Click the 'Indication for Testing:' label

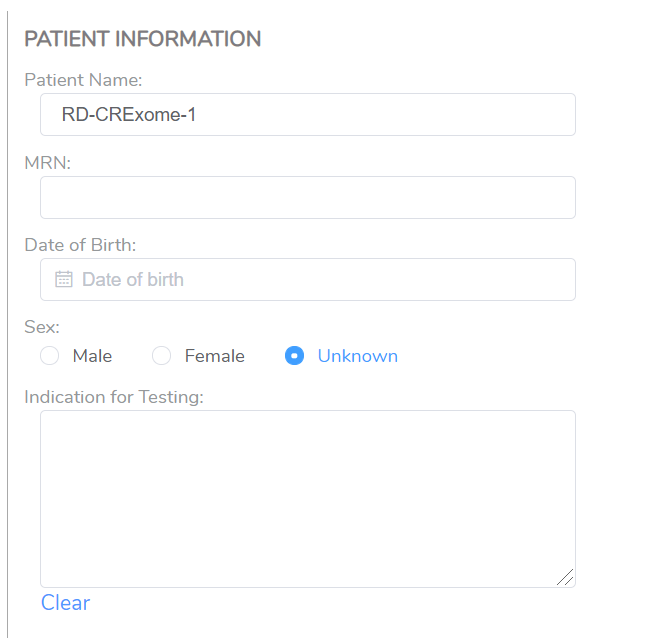(x=114, y=397)
